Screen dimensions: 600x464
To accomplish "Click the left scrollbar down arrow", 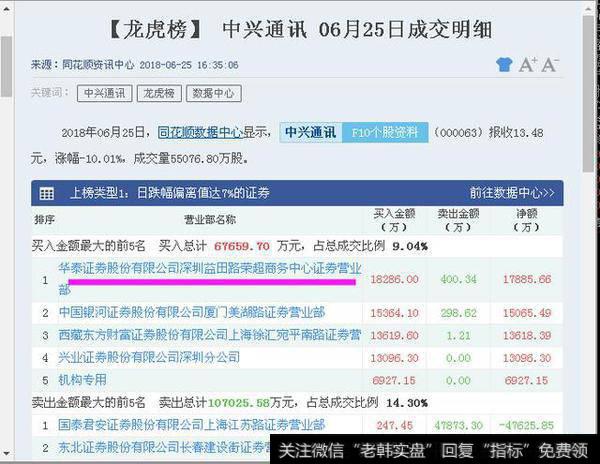I will point(6,454).
